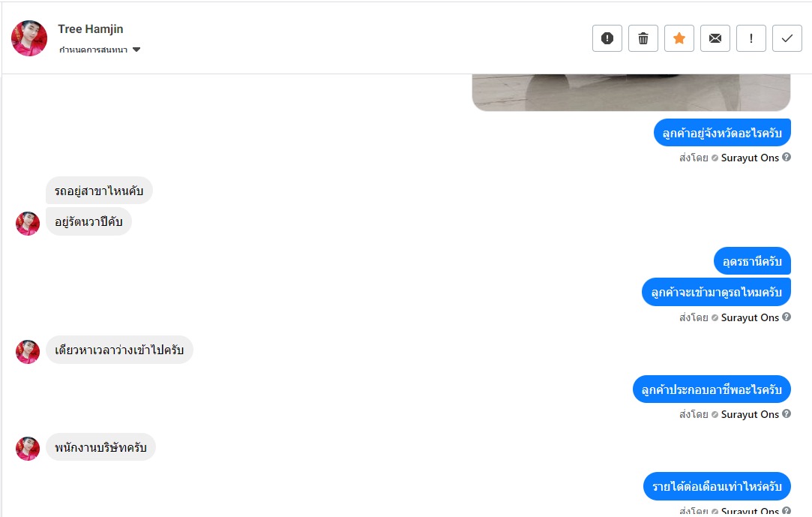Delete conversation with trash can icon
Screen dimensions: 812x517
tap(643, 38)
